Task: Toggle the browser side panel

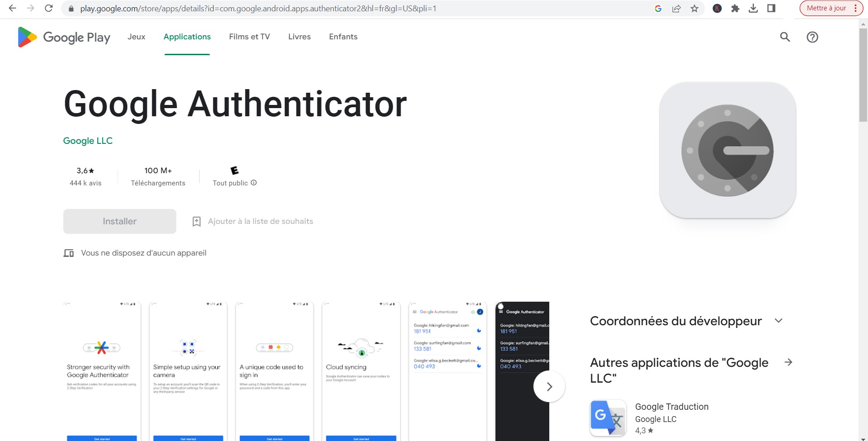Action: (x=771, y=9)
